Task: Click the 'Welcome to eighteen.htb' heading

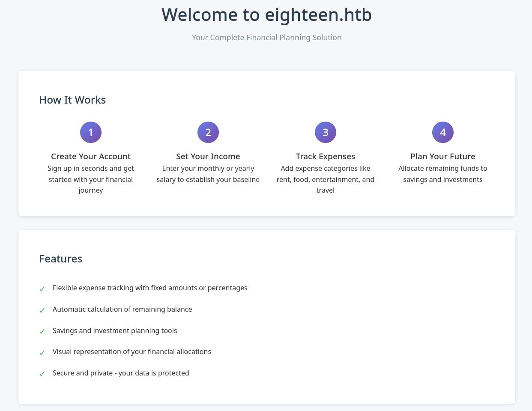Action: [x=266, y=15]
